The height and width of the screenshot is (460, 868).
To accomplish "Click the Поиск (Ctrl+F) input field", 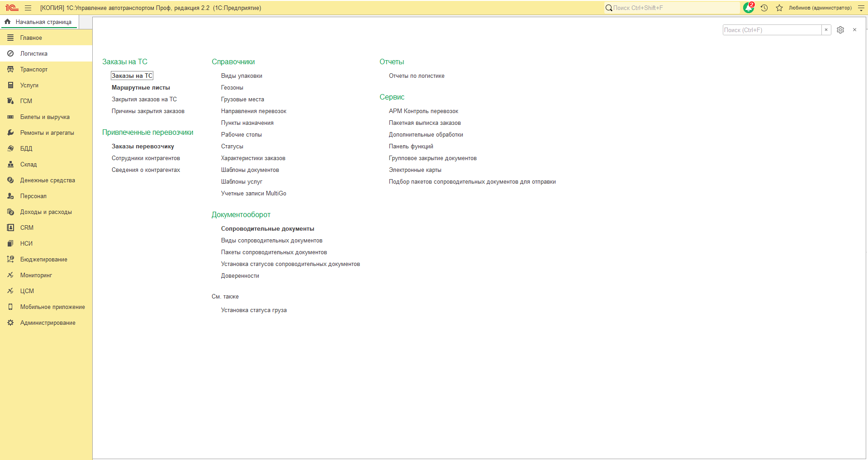I will pyautogui.click(x=772, y=30).
